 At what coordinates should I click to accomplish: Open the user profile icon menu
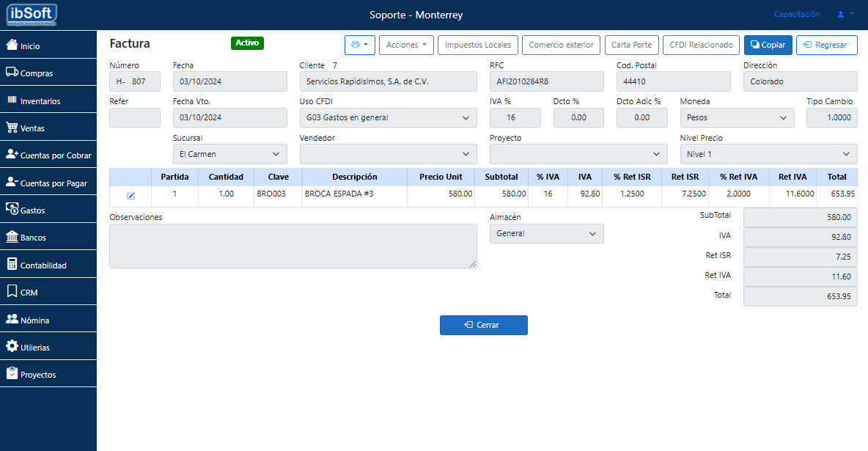(x=845, y=15)
